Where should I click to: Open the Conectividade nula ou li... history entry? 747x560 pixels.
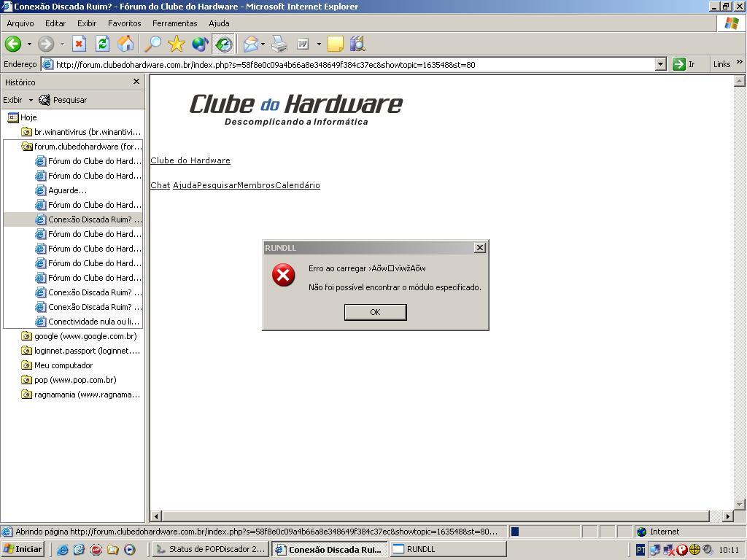pyautogui.click(x=88, y=322)
